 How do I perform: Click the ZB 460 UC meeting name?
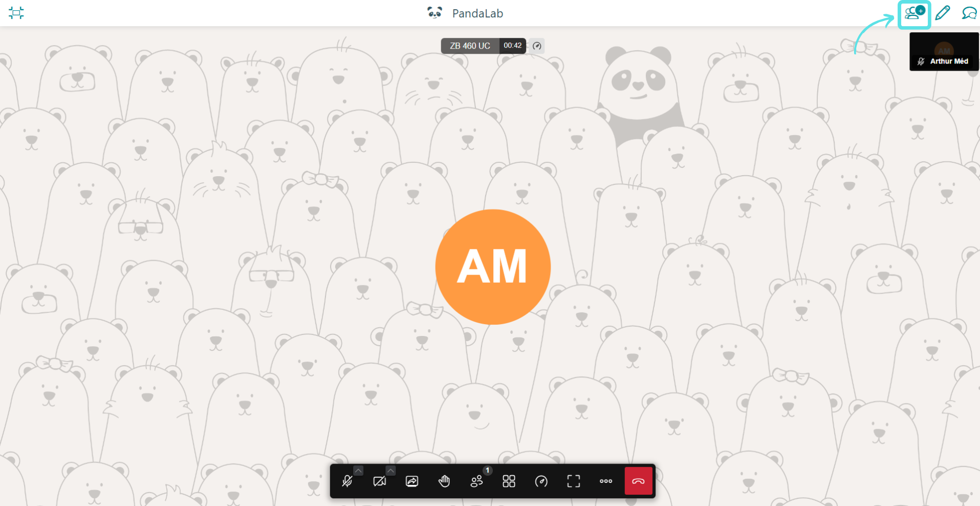tap(470, 46)
